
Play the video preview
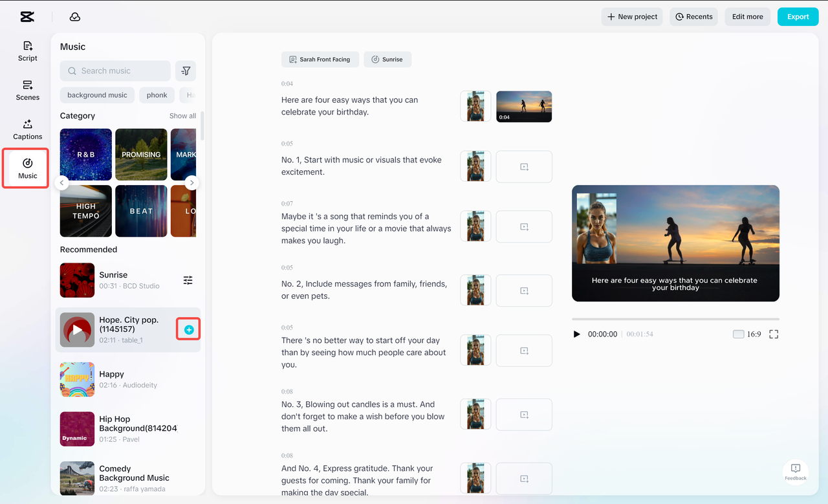[577, 334]
